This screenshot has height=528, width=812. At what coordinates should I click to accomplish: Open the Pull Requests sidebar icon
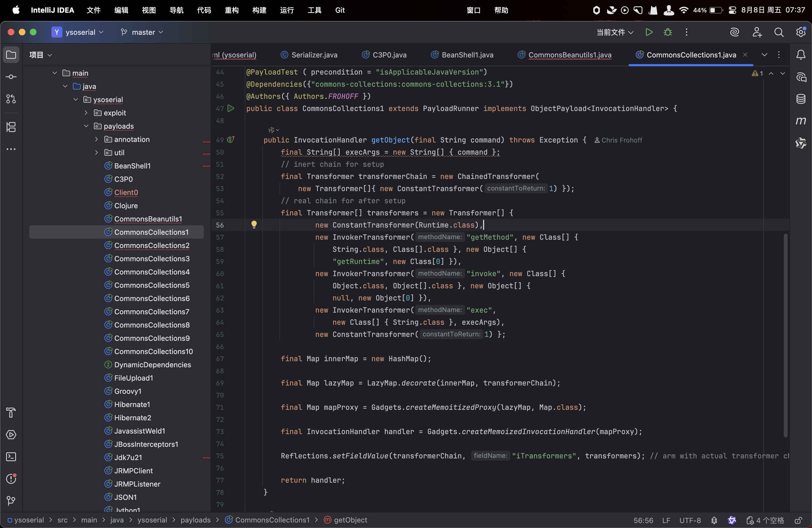click(11, 99)
